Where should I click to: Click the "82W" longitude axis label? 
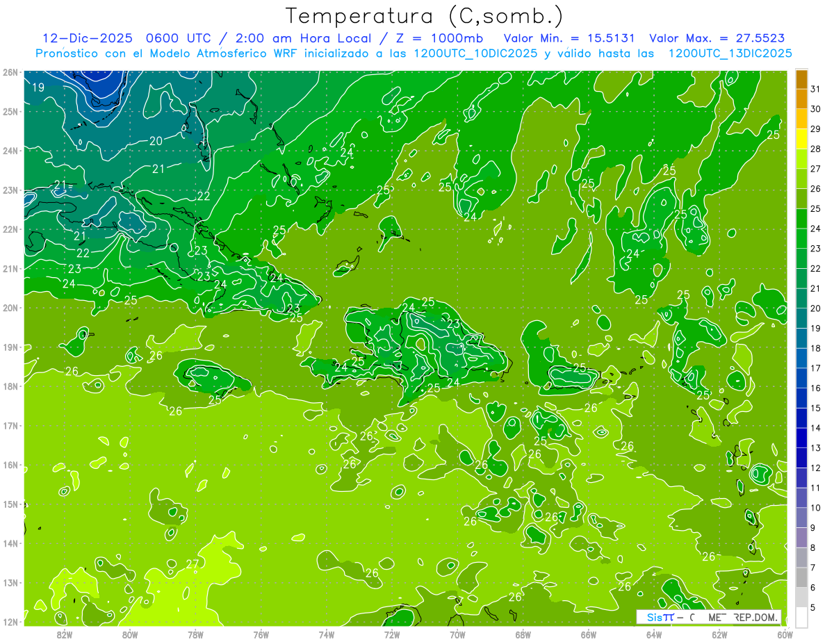[x=65, y=634]
